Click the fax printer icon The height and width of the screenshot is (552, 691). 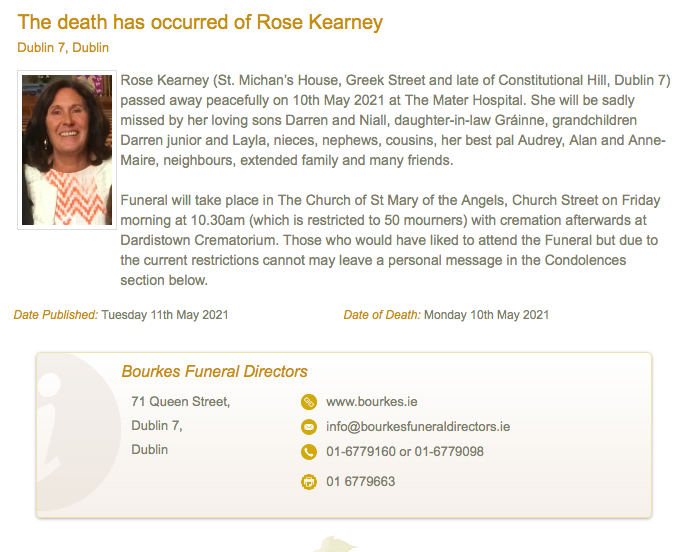(309, 482)
